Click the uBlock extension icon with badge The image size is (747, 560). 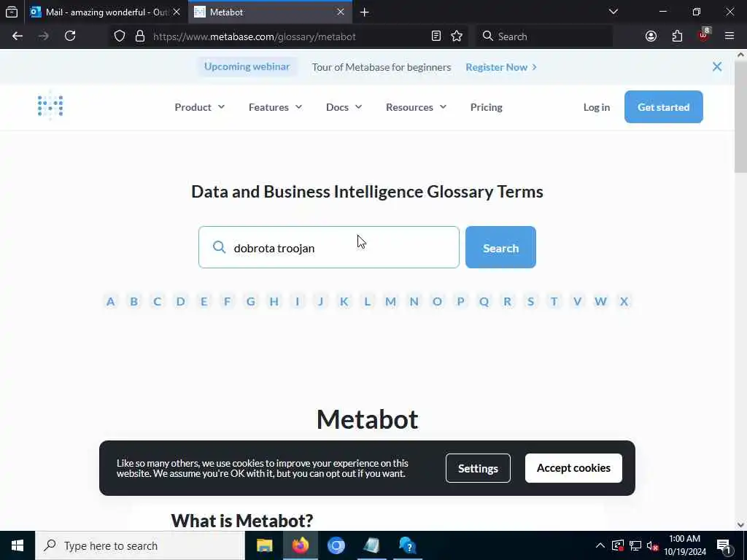[x=704, y=35]
